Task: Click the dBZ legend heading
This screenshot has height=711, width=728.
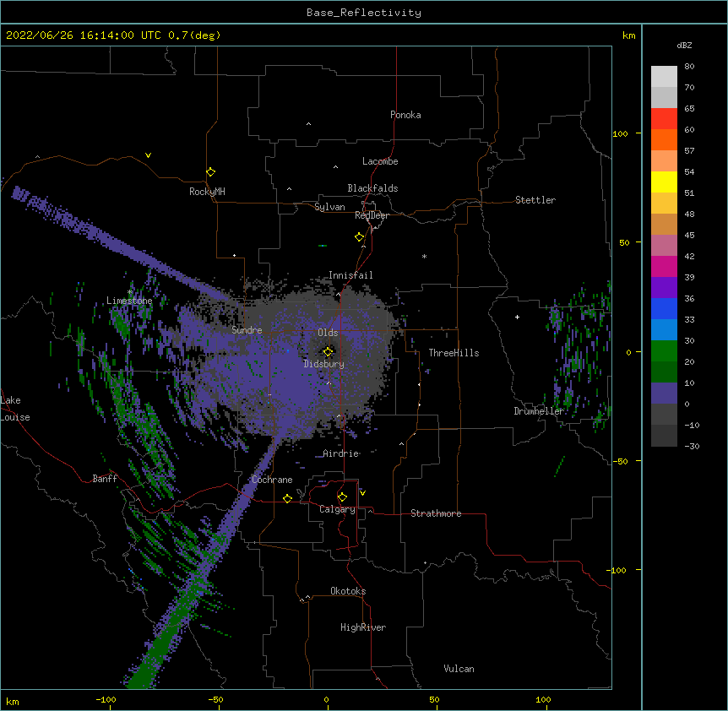Action: click(x=684, y=45)
